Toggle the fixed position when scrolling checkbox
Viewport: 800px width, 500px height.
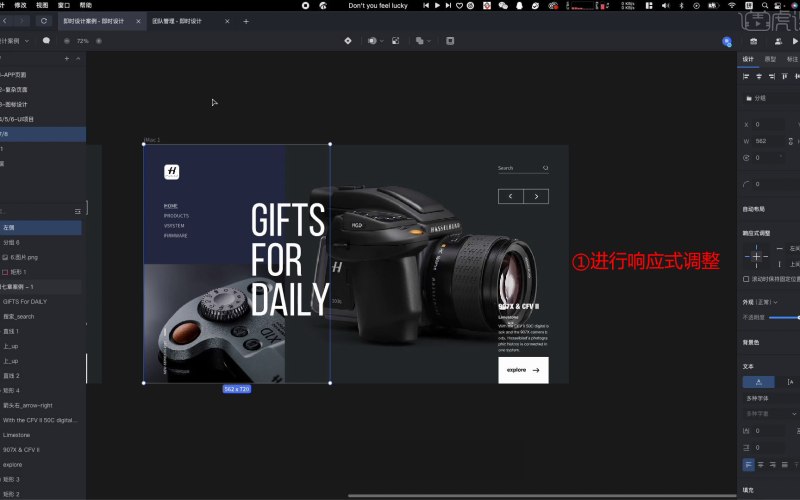[x=746, y=279]
